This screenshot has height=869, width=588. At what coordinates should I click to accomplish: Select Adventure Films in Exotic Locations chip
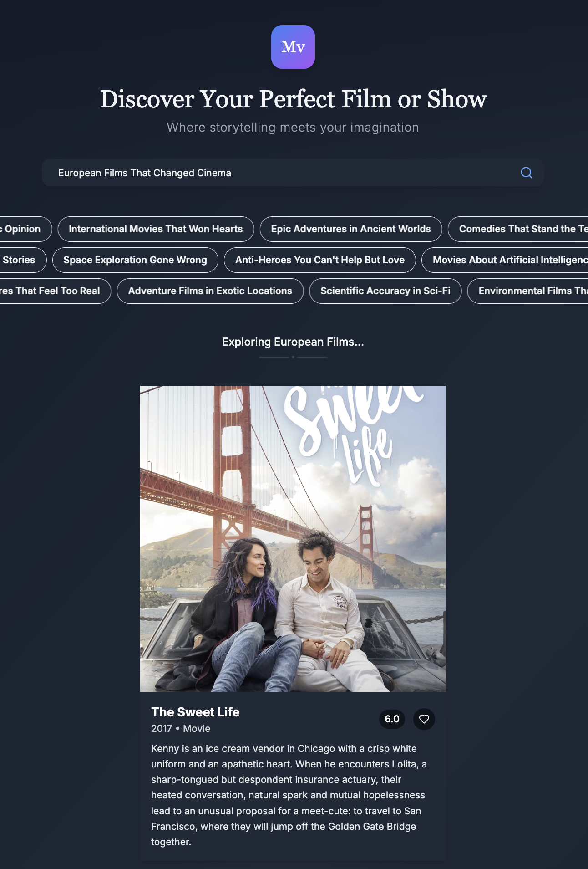click(x=210, y=291)
